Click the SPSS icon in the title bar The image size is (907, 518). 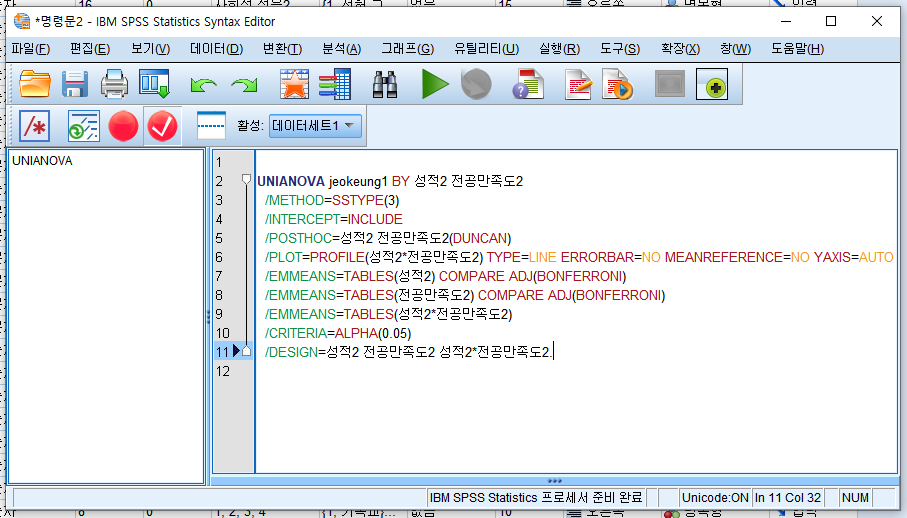(22, 21)
